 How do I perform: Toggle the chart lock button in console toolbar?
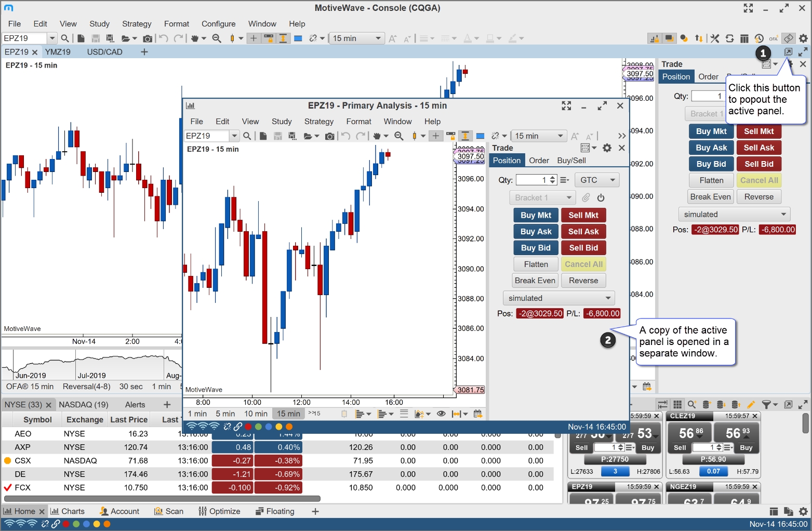click(x=655, y=38)
